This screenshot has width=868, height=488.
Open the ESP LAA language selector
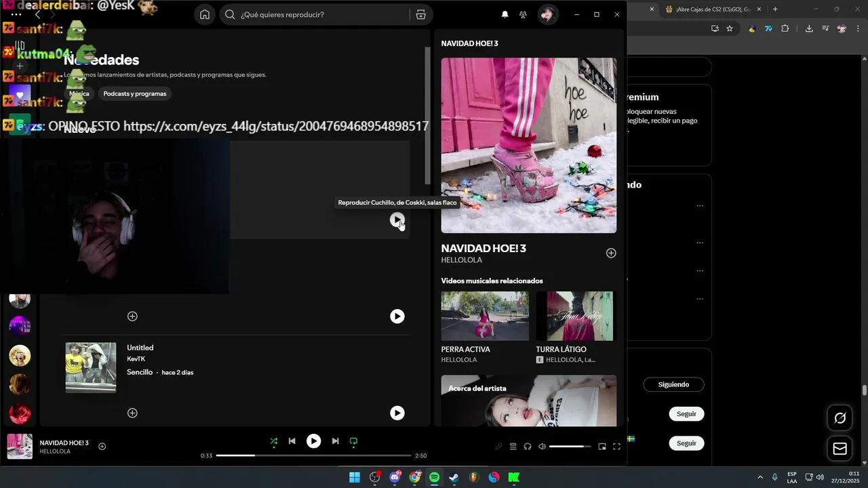pyautogui.click(x=791, y=477)
